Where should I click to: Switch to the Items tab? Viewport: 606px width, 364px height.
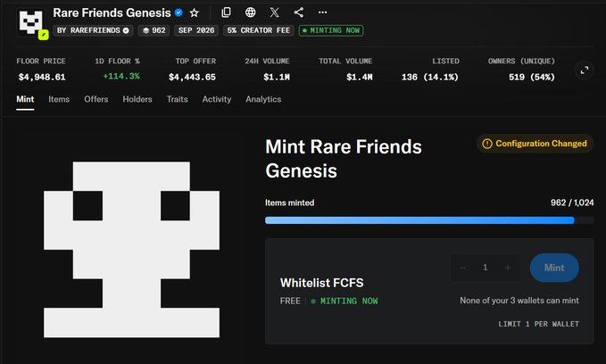pyautogui.click(x=59, y=99)
